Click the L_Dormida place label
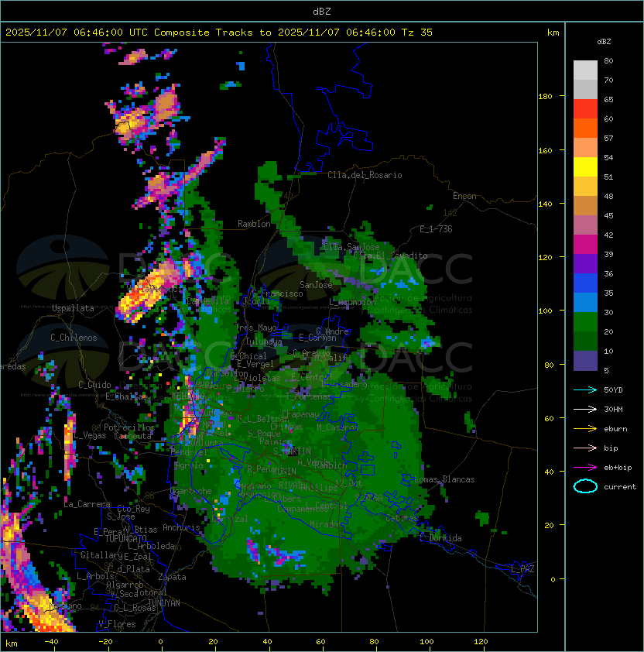The width and height of the screenshot is (644, 652). [441, 538]
